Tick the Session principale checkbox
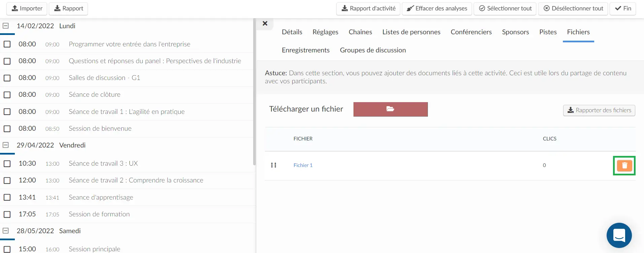The height and width of the screenshot is (253, 644). coord(7,249)
